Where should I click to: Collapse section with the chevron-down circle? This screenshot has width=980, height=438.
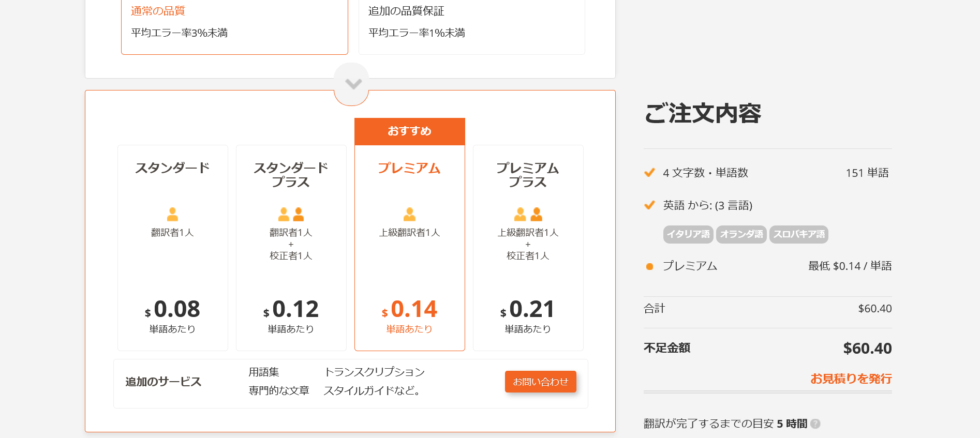coord(351,84)
